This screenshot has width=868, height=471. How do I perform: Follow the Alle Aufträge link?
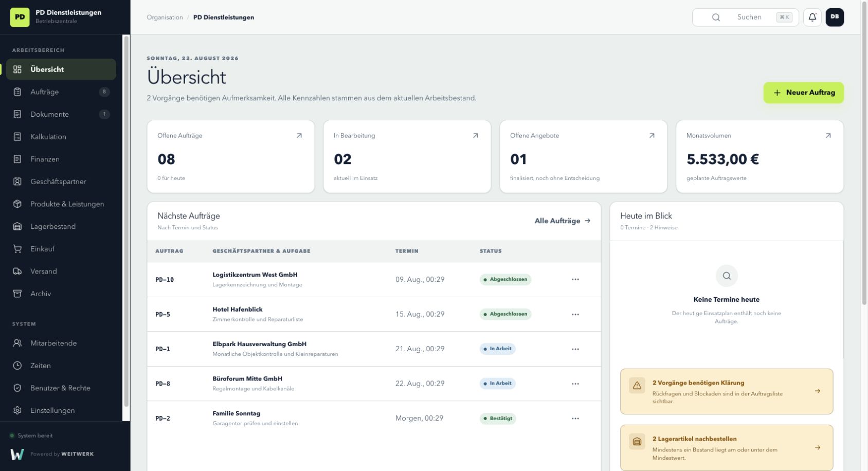(x=563, y=221)
